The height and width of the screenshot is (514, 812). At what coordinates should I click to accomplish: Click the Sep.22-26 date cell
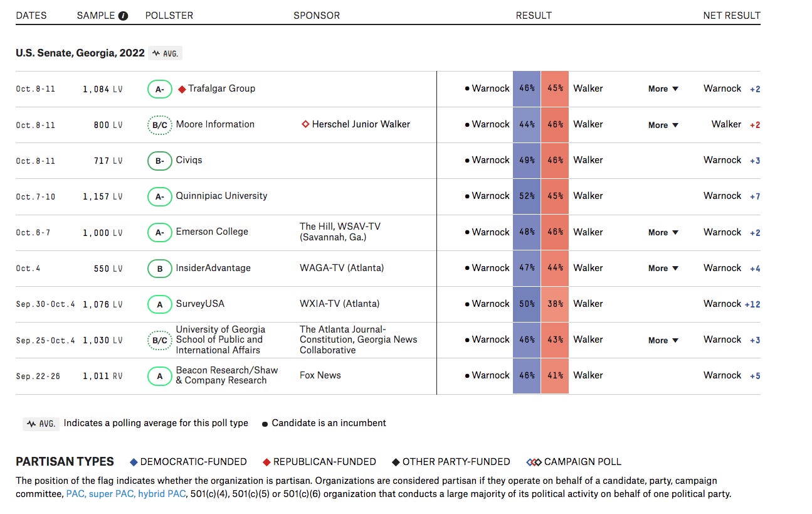[38, 377]
